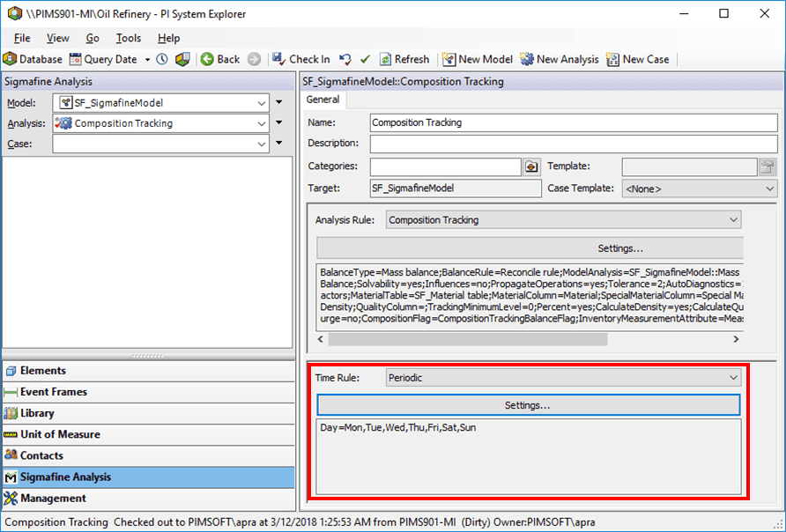Open the Categories browse button

pyautogui.click(x=530, y=166)
